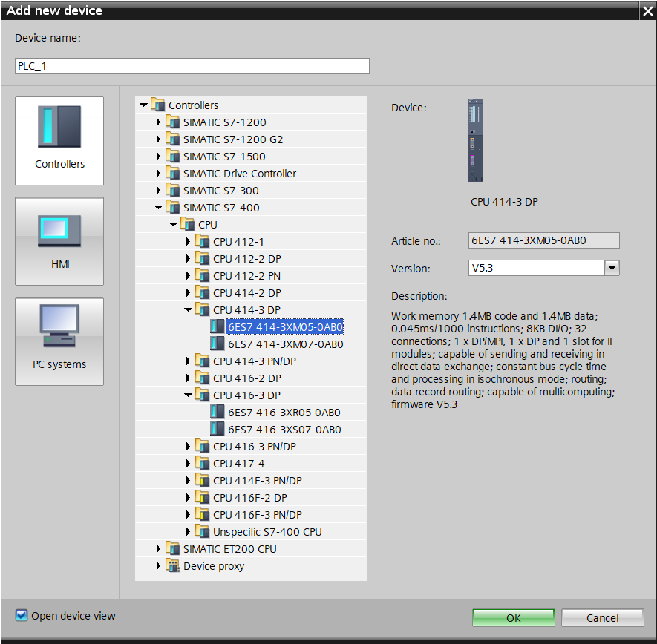
Task: Click module icon for 6ES7 414-3XM07-0AB0
Action: pyautogui.click(x=217, y=344)
